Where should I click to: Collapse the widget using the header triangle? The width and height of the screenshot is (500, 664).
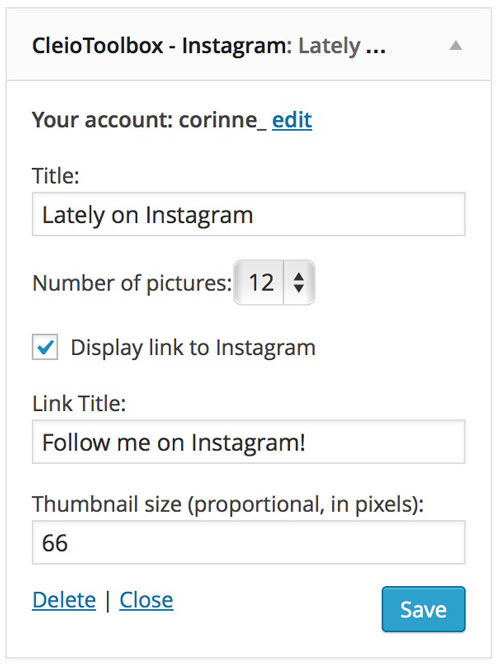[456, 45]
